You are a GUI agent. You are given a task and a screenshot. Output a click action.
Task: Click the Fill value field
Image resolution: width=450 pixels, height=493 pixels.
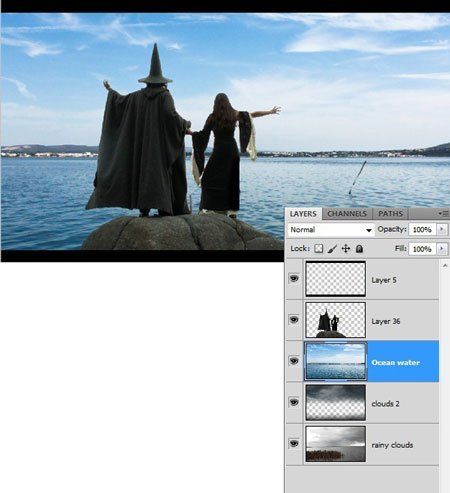(422, 249)
